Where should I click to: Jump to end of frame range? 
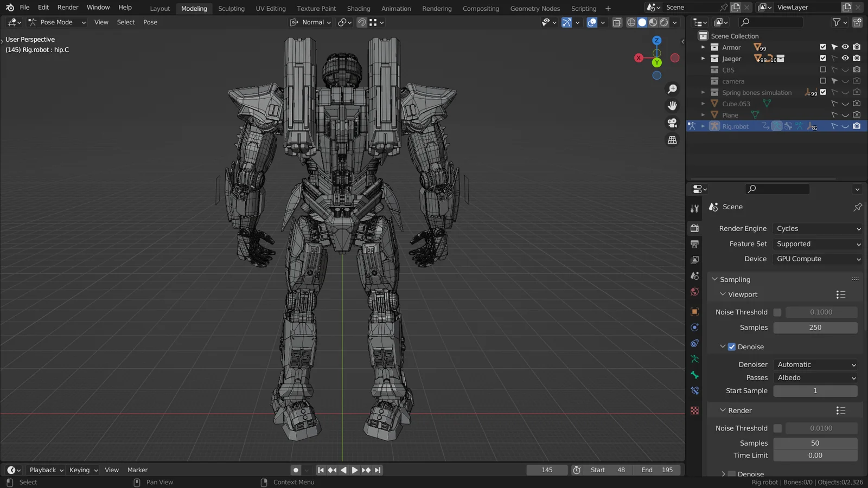[x=378, y=470]
